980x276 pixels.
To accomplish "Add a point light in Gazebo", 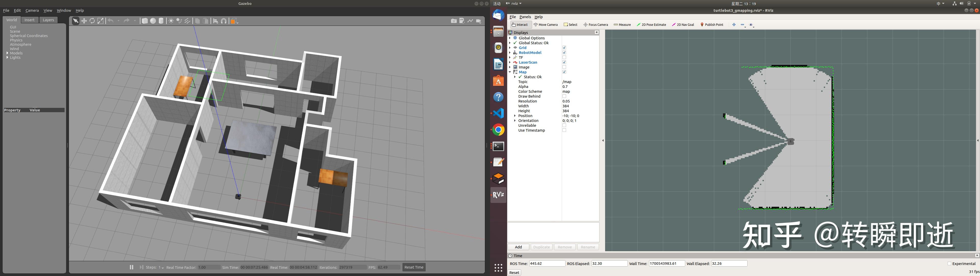I will coord(171,21).
